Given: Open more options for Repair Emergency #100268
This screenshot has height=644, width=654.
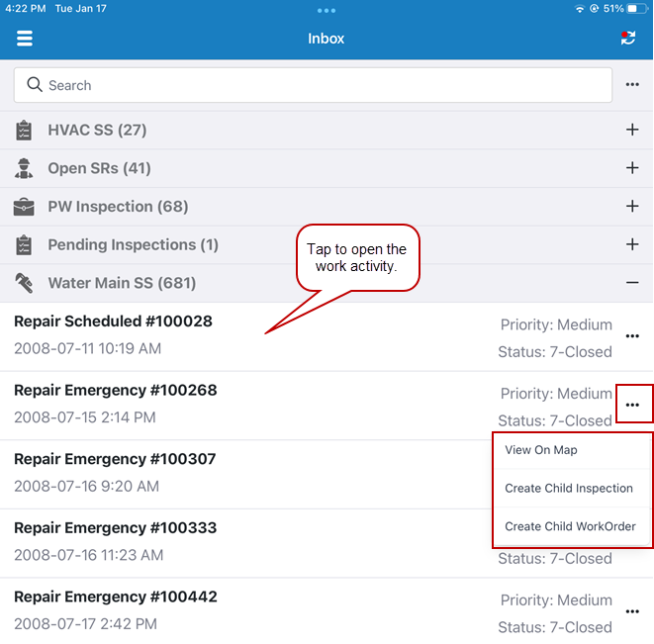Looking at the screenshot, I should [x=632, y=405].
